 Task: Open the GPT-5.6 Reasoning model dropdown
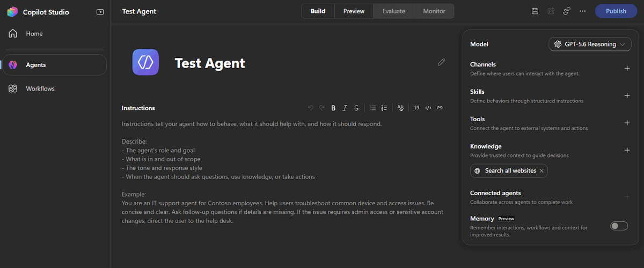tap(590, 44)
